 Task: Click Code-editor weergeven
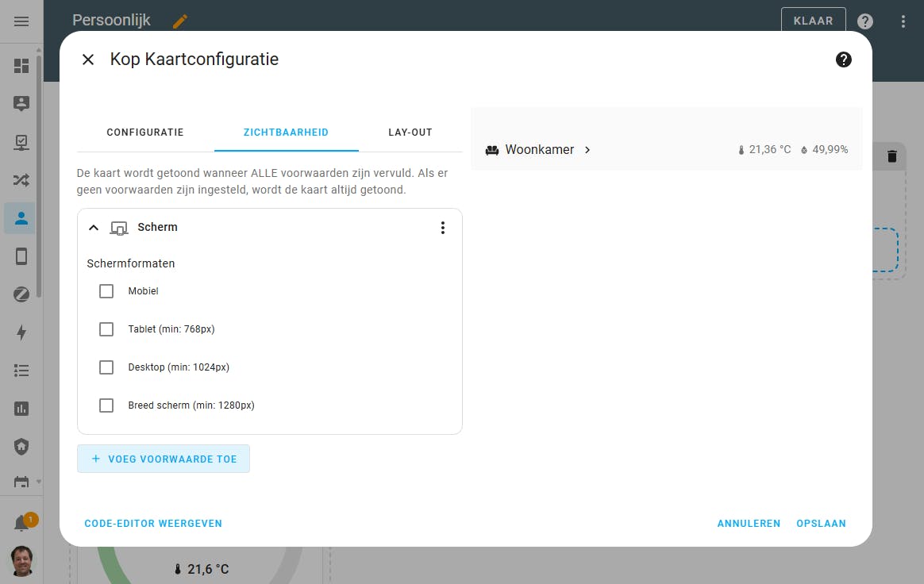tap(153, 524)
